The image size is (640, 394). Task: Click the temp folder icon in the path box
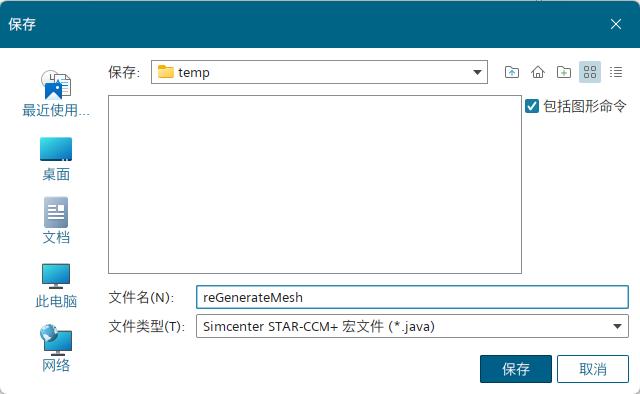tap(166, 72)
